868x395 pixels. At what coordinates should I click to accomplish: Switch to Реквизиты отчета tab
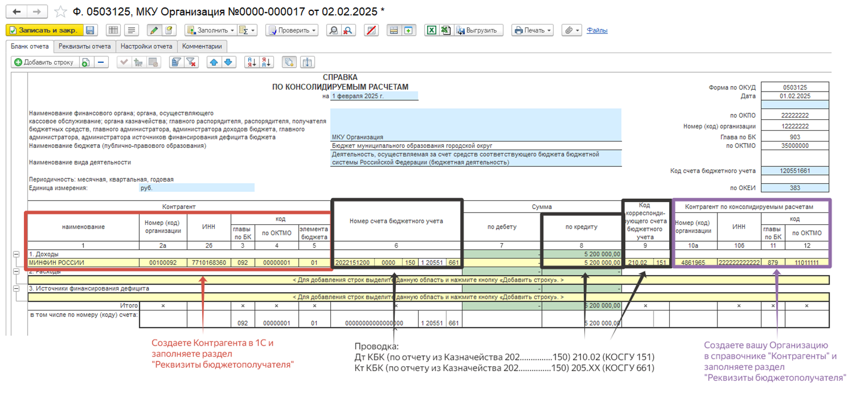pyautogui.click(x=84, y=47)
